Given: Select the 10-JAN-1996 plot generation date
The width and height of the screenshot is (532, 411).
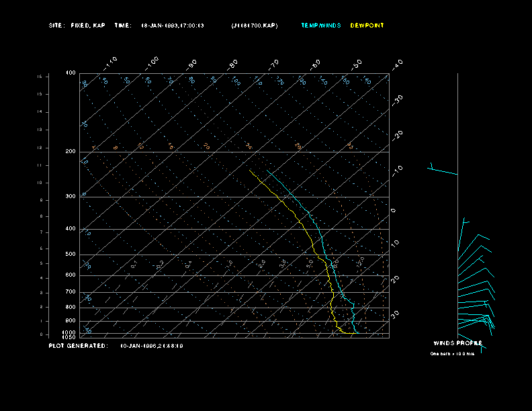Looking at the screenshot, I should click(x=152, y=346).
